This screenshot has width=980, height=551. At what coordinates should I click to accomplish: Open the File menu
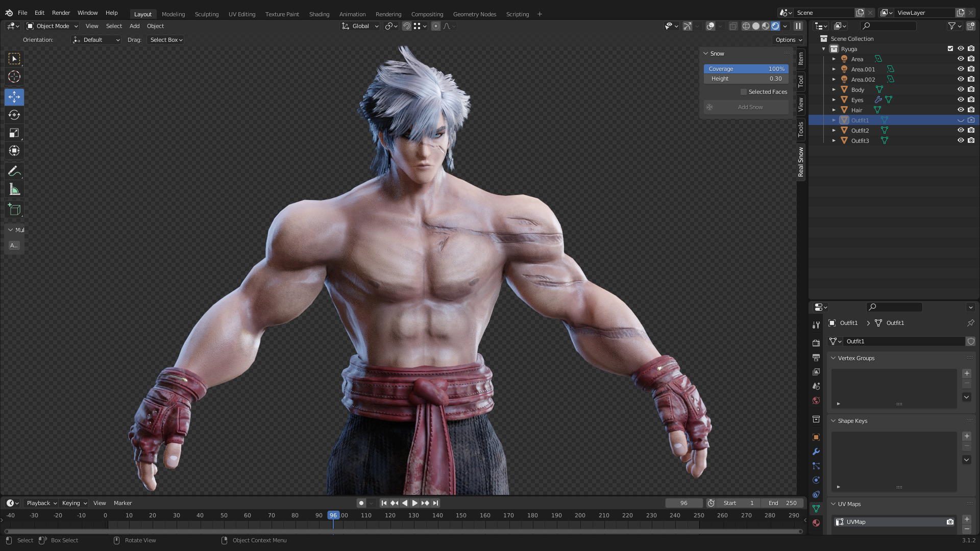tap(22, 13)
